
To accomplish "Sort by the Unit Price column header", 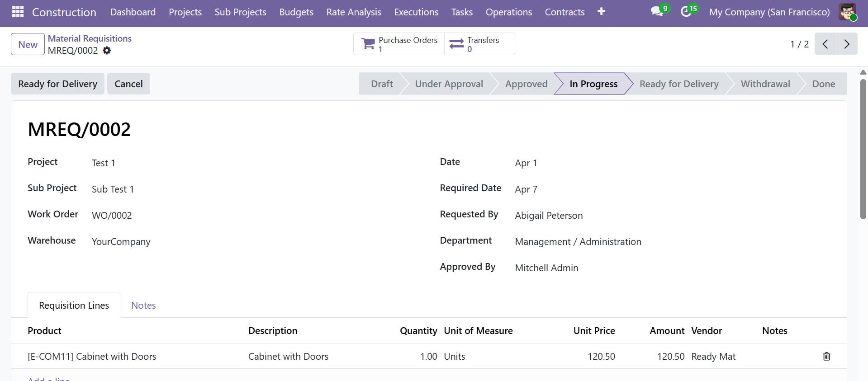I will (594, 330).
